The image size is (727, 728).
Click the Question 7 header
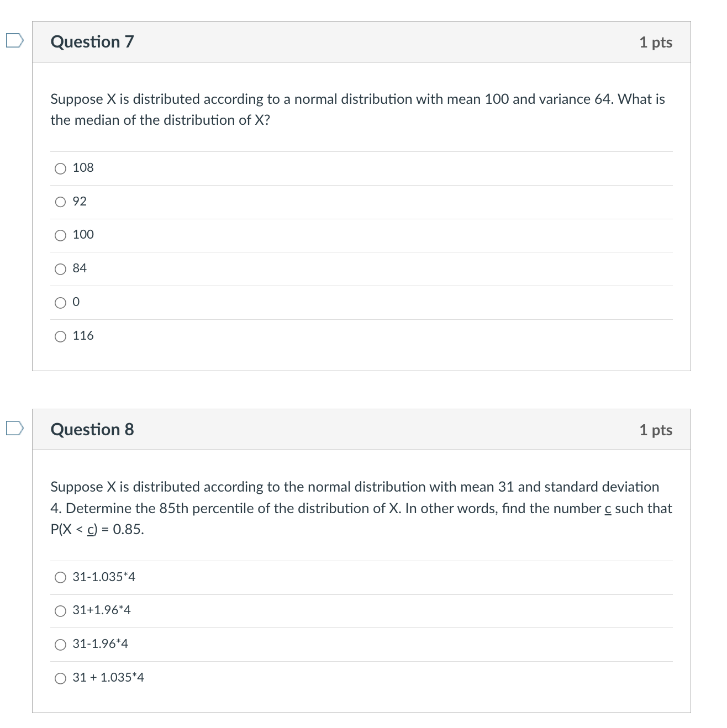(92, 41)
